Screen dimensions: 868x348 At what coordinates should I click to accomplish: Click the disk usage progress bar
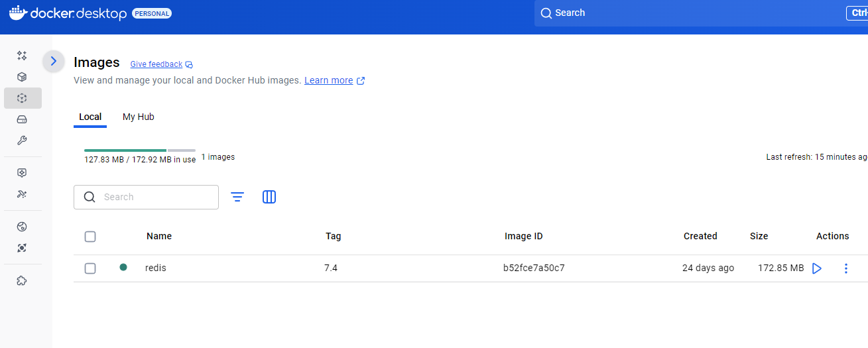(x=140, y=150)
